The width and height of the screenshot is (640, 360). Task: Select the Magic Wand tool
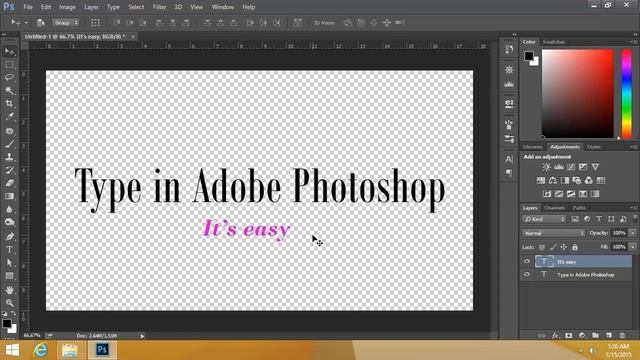[9, 90]
